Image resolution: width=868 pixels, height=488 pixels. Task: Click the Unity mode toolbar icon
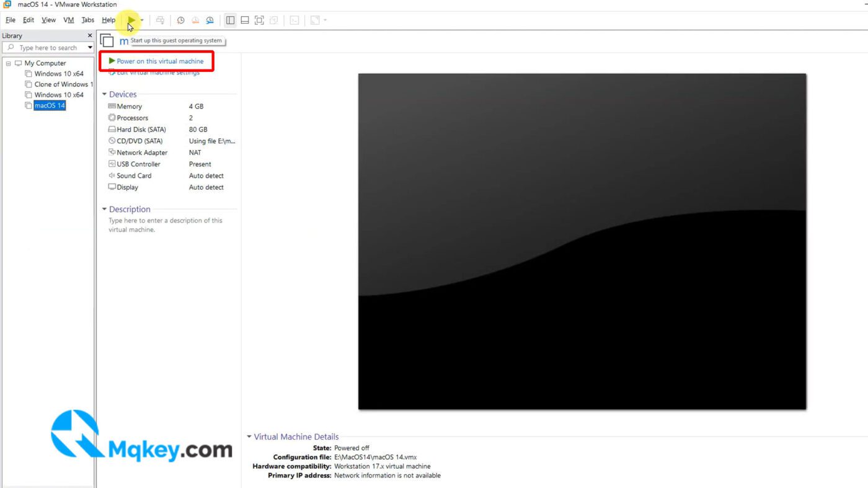point(274,20)
